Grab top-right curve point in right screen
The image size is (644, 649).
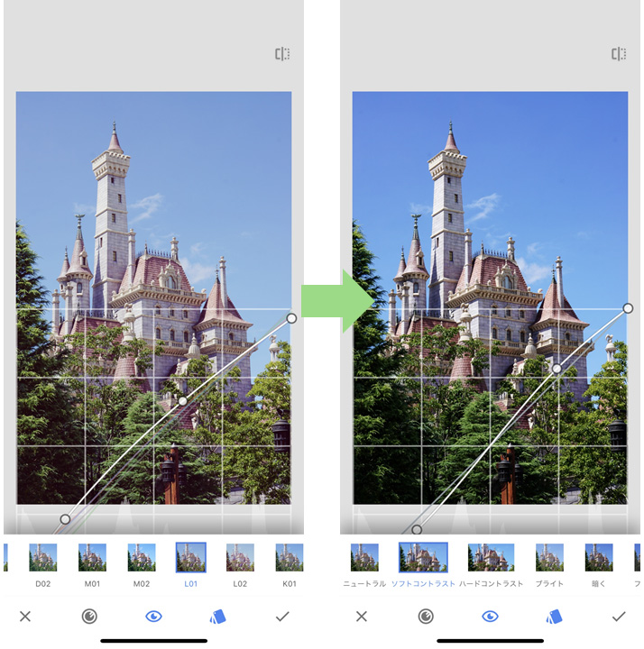click(628, 308)
